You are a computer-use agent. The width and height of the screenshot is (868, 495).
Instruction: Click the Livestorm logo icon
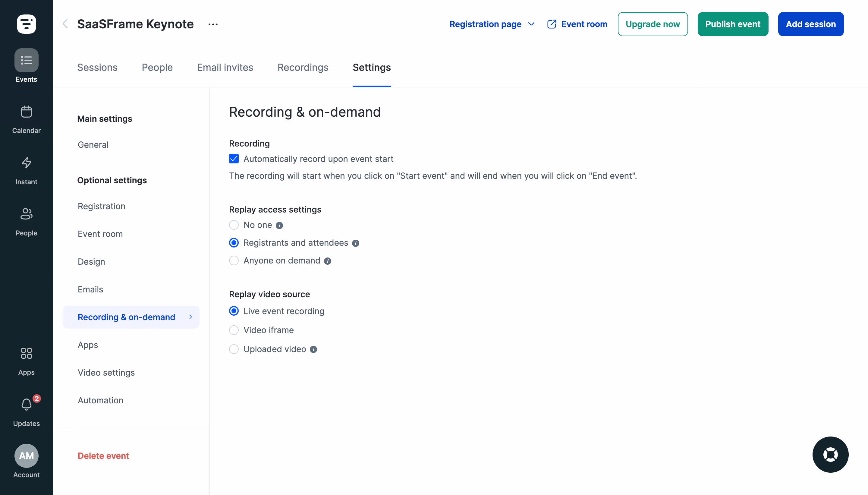pyautogui.click(x=26, y=24)
